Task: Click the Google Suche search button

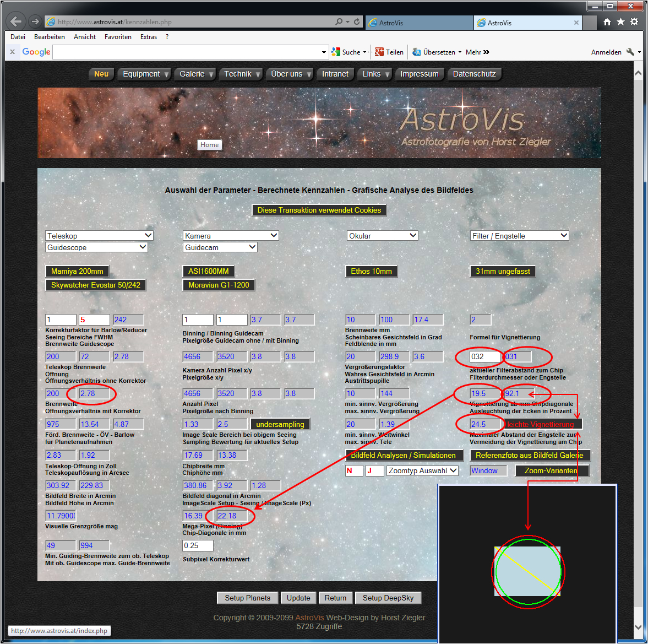Action: coord(346,52)
